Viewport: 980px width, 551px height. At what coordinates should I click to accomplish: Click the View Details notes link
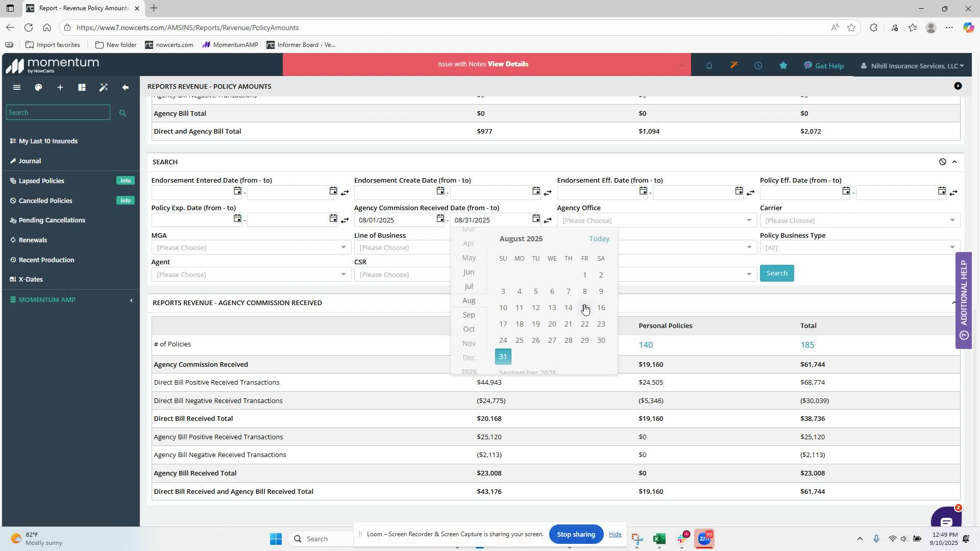(x=507, y=64)
